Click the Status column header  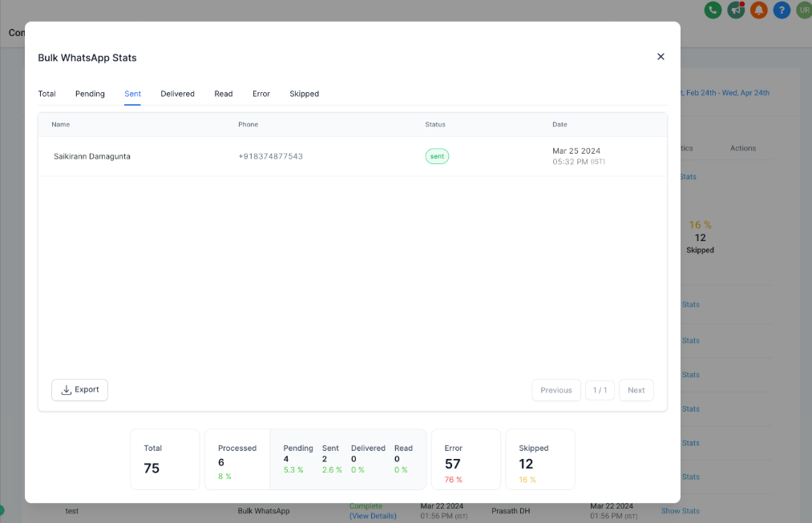coord(435,124)
